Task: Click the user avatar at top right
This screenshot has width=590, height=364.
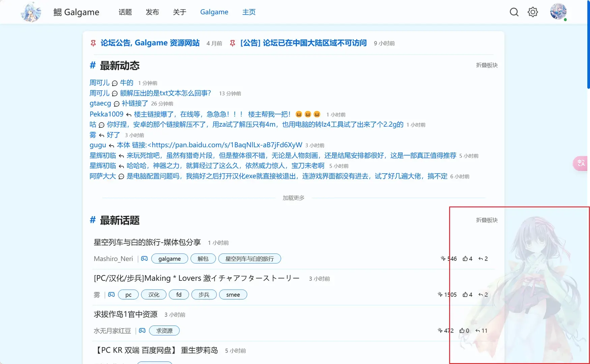Action: [x=558, y=12]
